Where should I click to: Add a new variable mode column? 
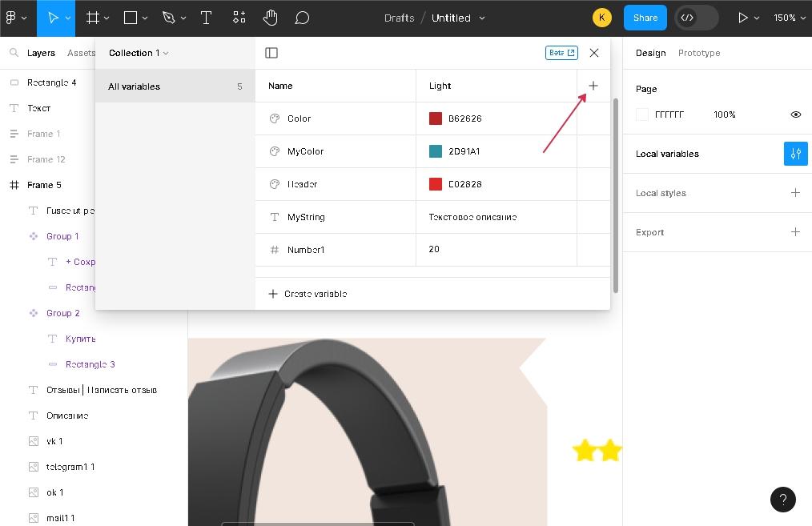click(x=593, y=86)
